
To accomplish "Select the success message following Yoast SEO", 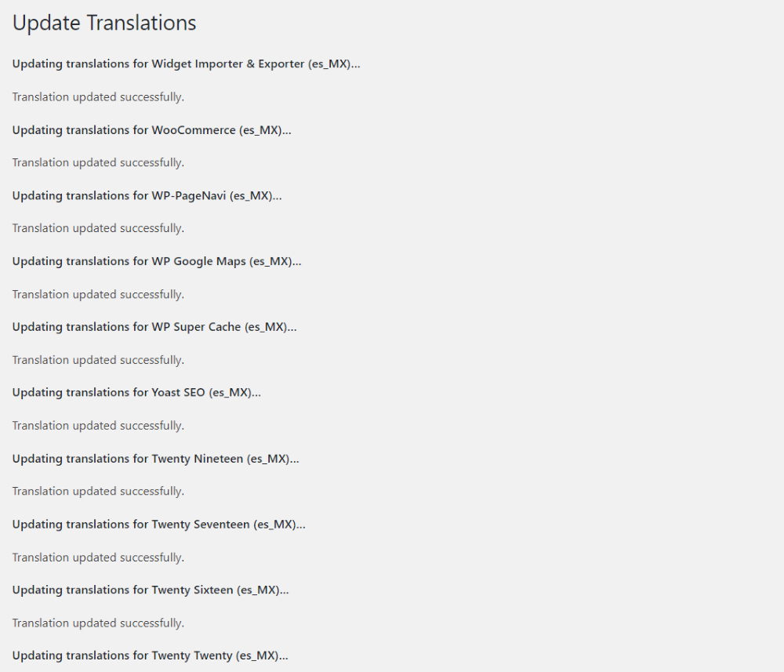I will click(x=98, y=426).
